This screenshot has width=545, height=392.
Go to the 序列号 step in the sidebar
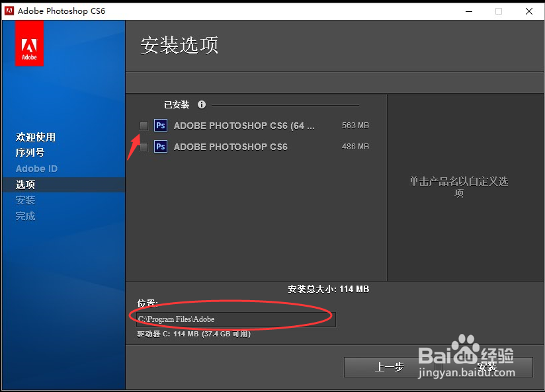point(30,153)
